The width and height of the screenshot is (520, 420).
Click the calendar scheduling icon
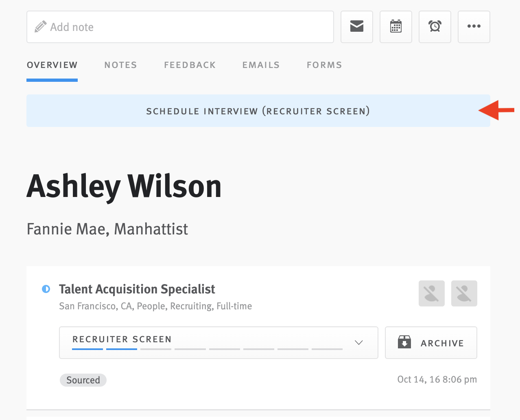[x=395, y=27]
